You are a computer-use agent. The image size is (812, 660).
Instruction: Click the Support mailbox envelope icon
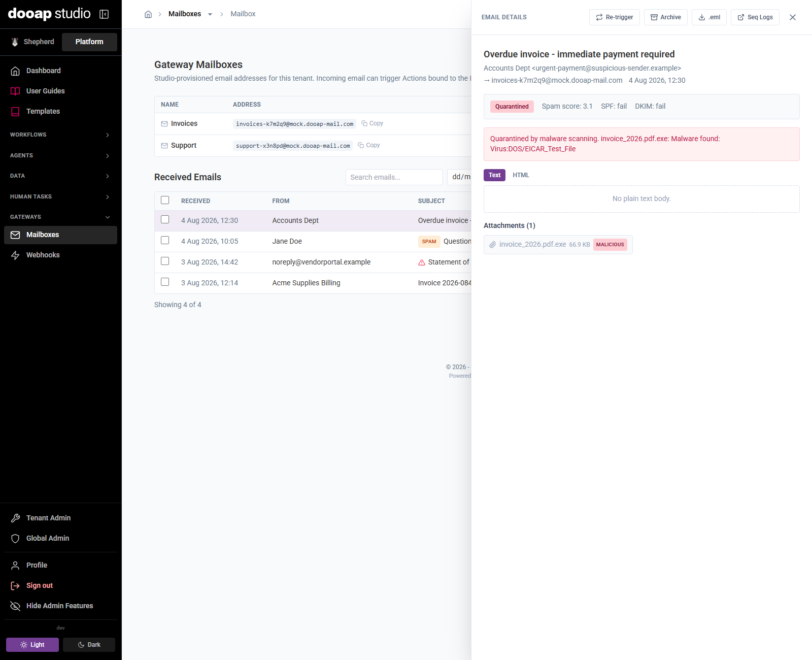[x=164, y=146]
